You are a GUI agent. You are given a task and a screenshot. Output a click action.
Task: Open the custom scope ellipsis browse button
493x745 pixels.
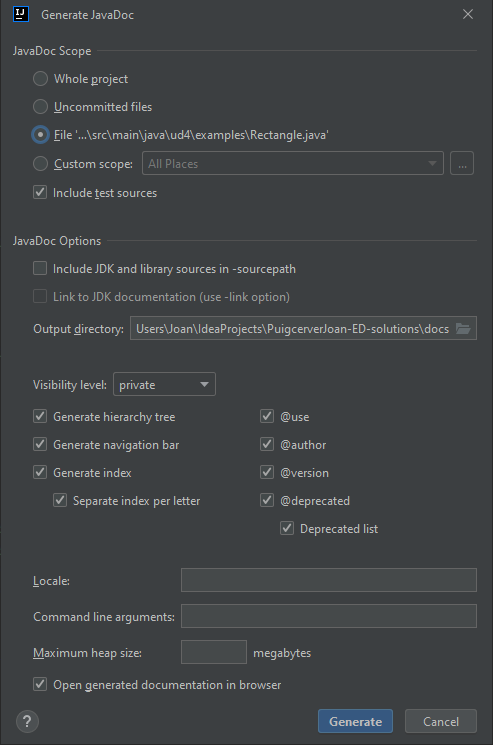coord(462,163)
